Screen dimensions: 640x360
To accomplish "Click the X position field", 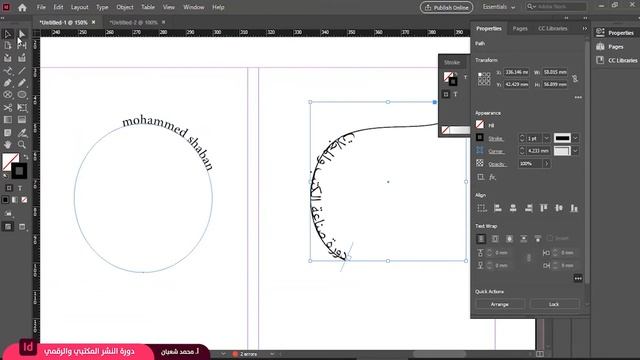I will (517, 72).
